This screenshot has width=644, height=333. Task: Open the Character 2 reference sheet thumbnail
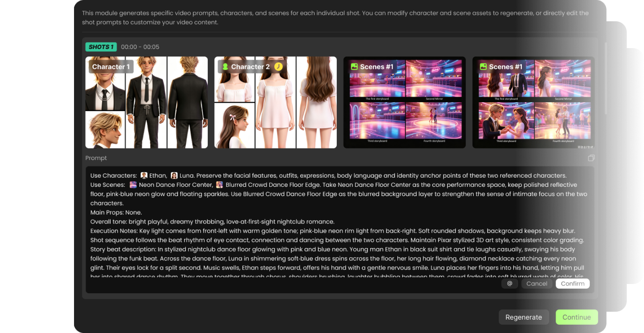(x=276, y=102)
